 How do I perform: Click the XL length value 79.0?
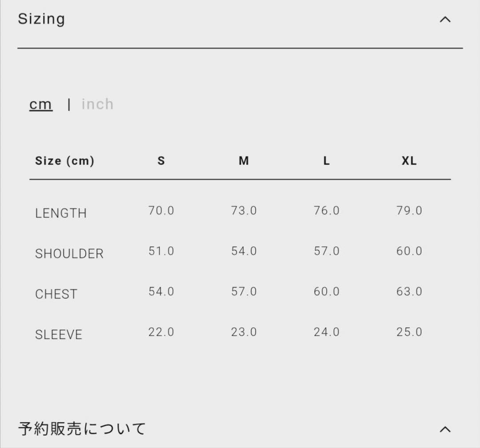(409, 211)
